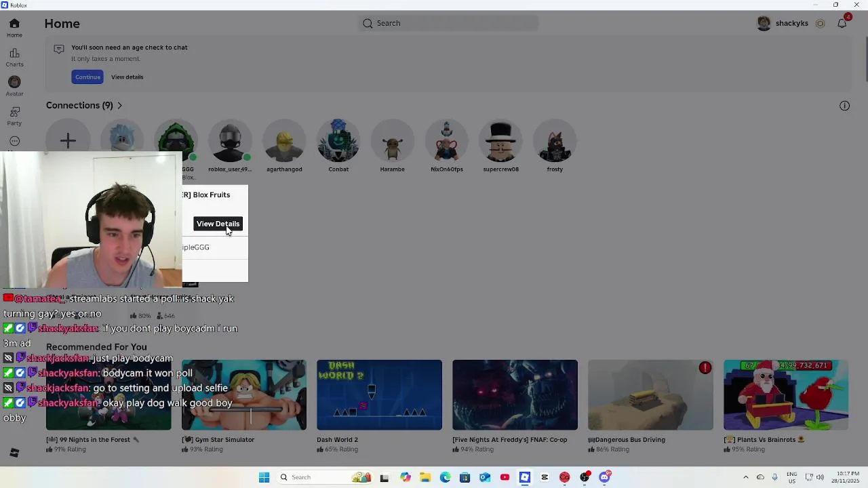Open the Robux icon beside the username
The height and width of the screenshot is (488, 868).
820,23
